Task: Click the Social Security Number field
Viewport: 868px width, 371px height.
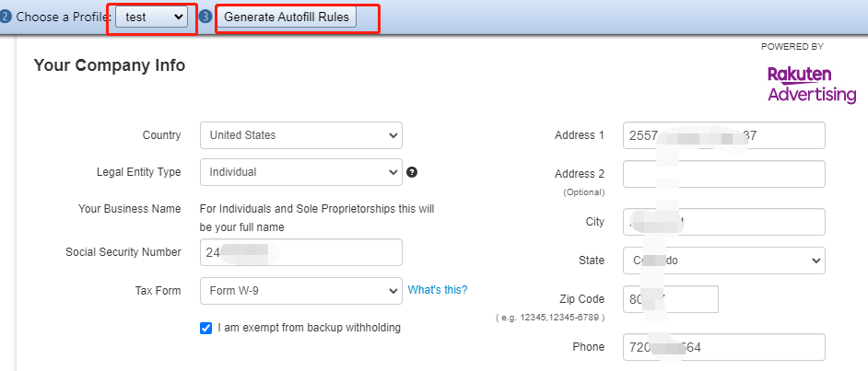Action: [x=301, y=252]
